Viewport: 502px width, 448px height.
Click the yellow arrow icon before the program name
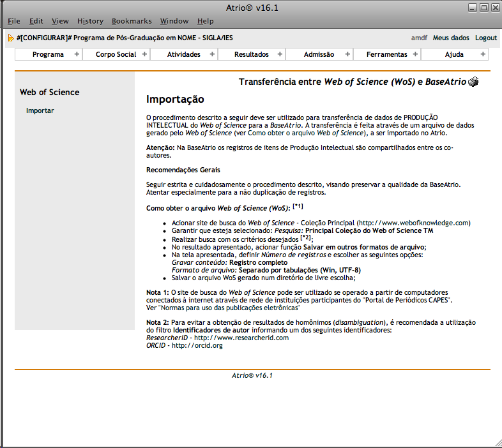11,38
